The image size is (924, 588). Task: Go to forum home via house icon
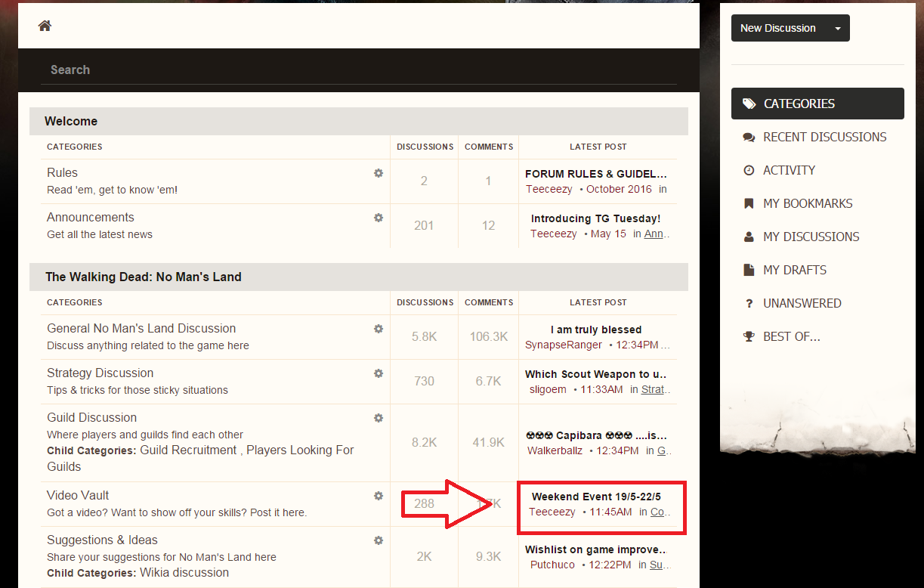(45, 26)
